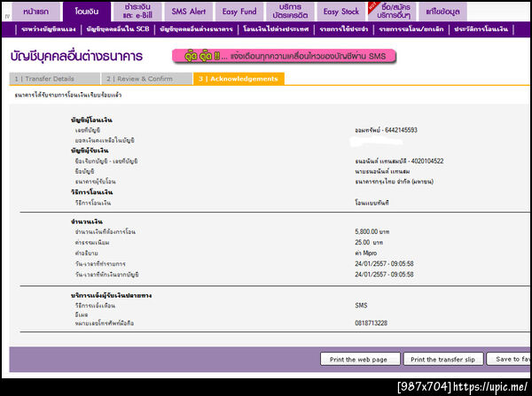Go to the SMS Alert tab
532x396 pixels.
tap(189, 12)
